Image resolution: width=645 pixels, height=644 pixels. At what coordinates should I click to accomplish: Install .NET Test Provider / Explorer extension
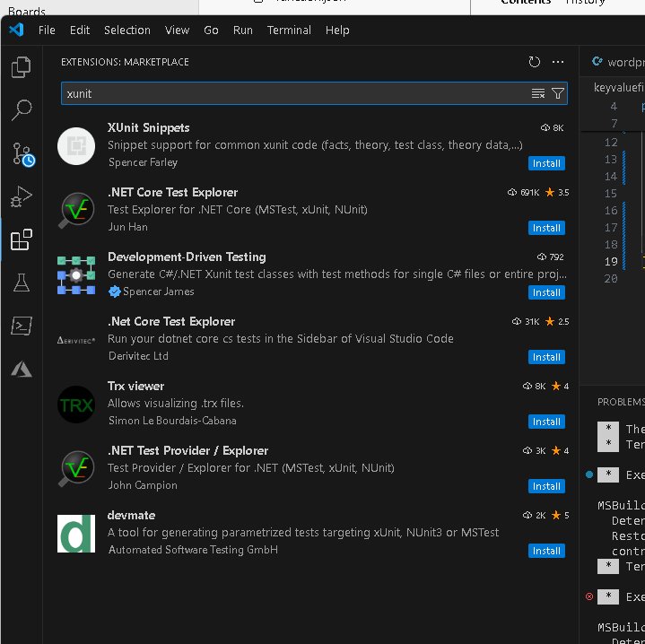click(x=546, y=486)
